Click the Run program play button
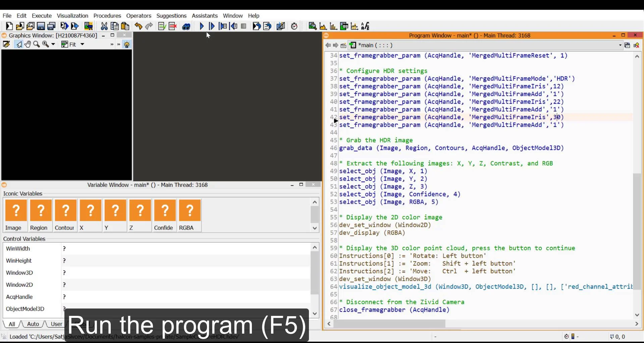 (x=202, y=26)
